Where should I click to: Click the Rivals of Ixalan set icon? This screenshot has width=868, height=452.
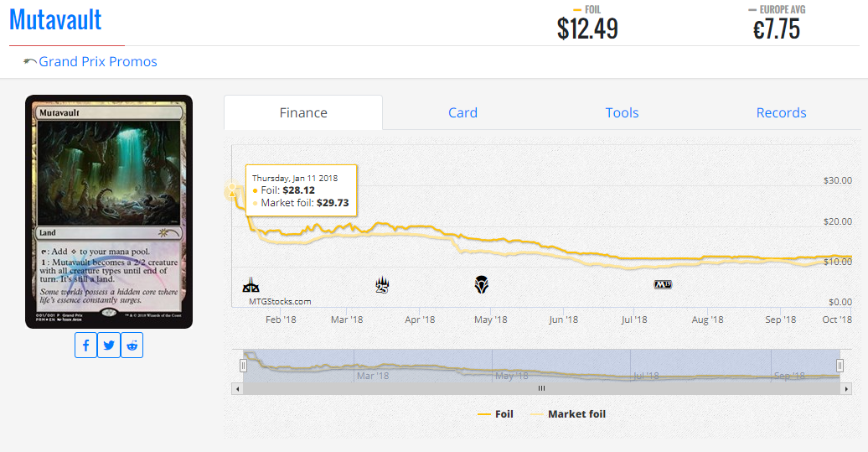(251, 284)
